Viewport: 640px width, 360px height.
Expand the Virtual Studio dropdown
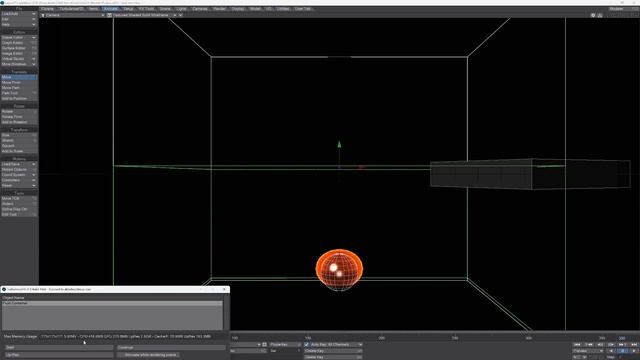pos(19,59)
